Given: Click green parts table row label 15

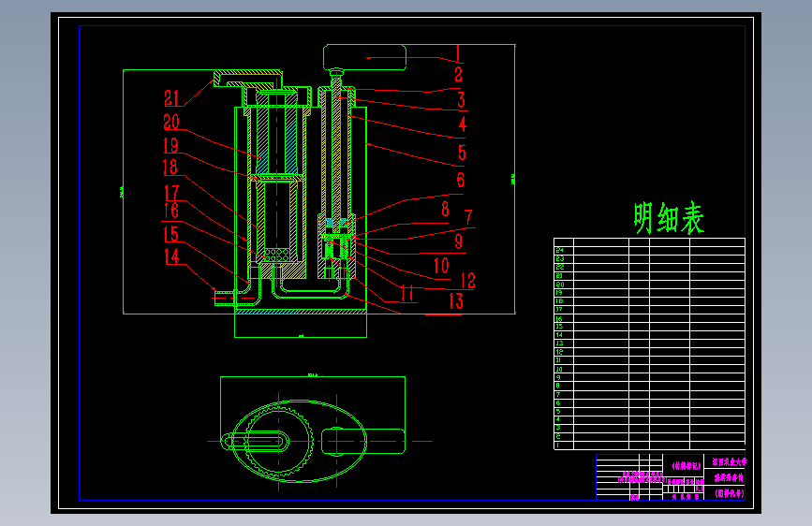Looking at the screenshot, I should [x=559, y=327].
